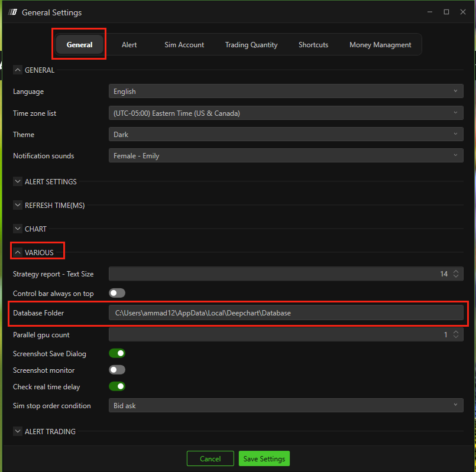Open the Theme dropdown set to Dark

click(x=286, y=135)
